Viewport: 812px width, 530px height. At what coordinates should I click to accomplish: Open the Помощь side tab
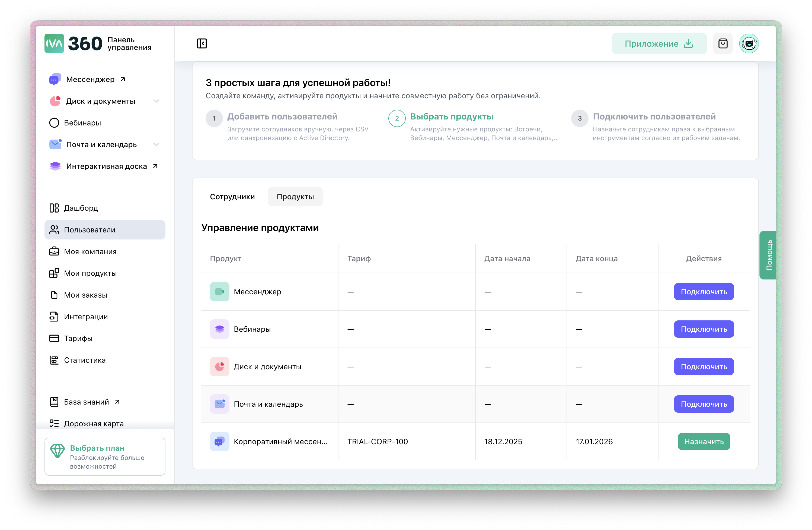pyautogui.click(x=768, y=255)
